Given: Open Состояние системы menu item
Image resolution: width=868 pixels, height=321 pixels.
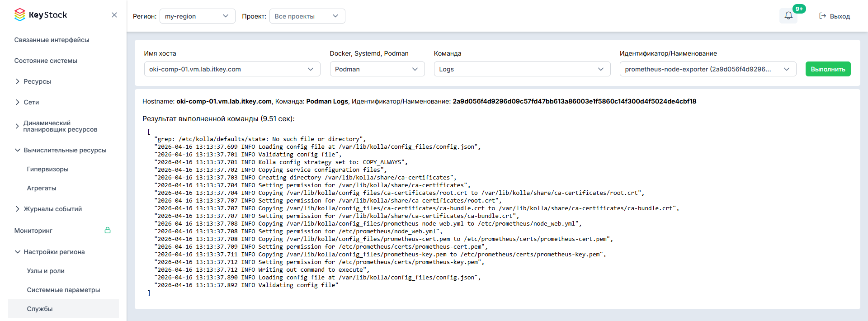Looking at the screenshot, I should pos(46,61).
